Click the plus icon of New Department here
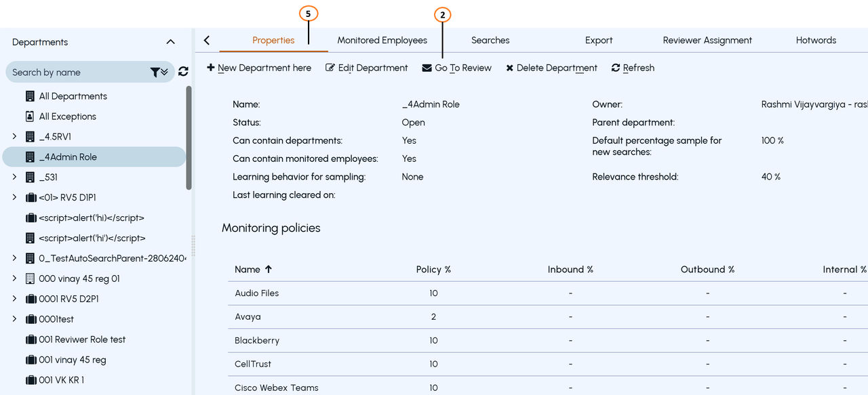This screenshot has width=868, height=395. (211, 68)
